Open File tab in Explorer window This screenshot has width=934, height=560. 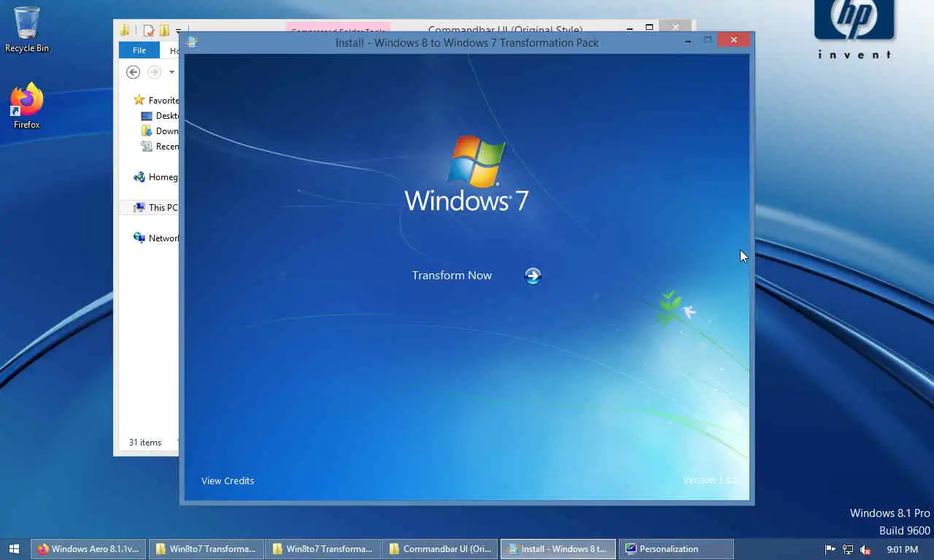(139, 50)
